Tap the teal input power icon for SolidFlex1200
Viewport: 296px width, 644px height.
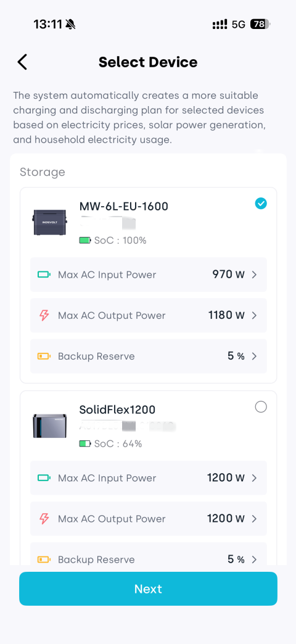tap(44, 478)
